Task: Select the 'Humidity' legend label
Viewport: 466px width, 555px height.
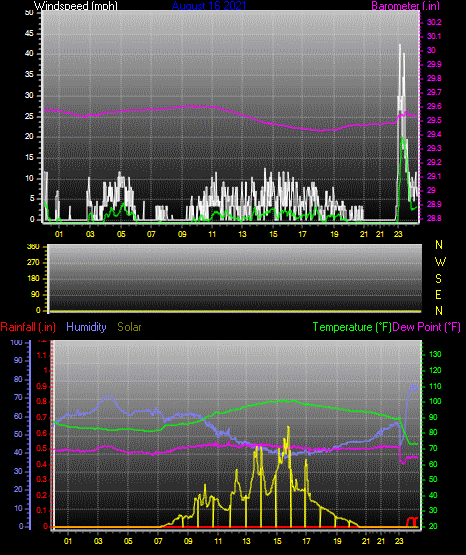Action: click(x=86, y=327)
